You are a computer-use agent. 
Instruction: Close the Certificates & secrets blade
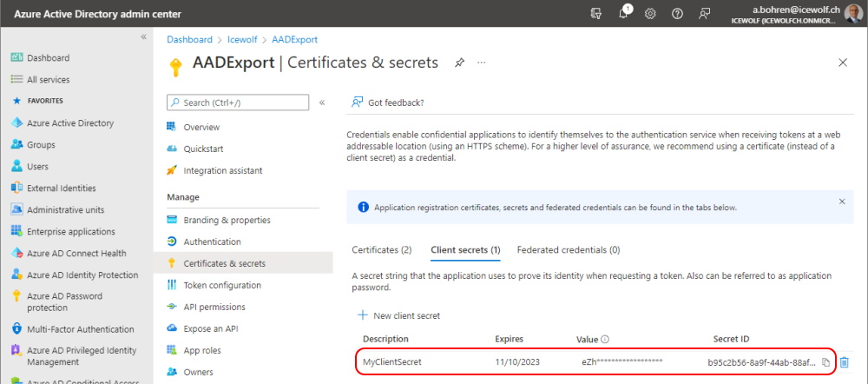click(843, 63)
